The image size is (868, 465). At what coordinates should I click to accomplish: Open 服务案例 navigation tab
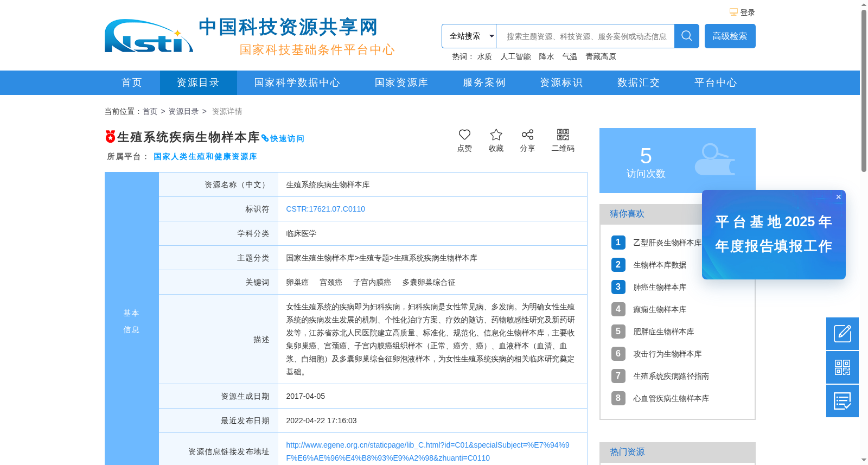[484, 82]
